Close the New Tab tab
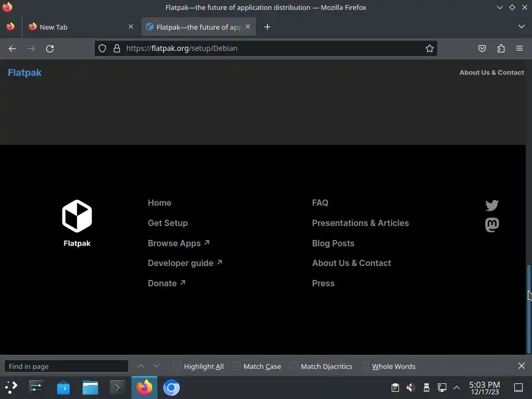This screenshot has width=532, height=399. pyautogui.click(x=131, y=26)
